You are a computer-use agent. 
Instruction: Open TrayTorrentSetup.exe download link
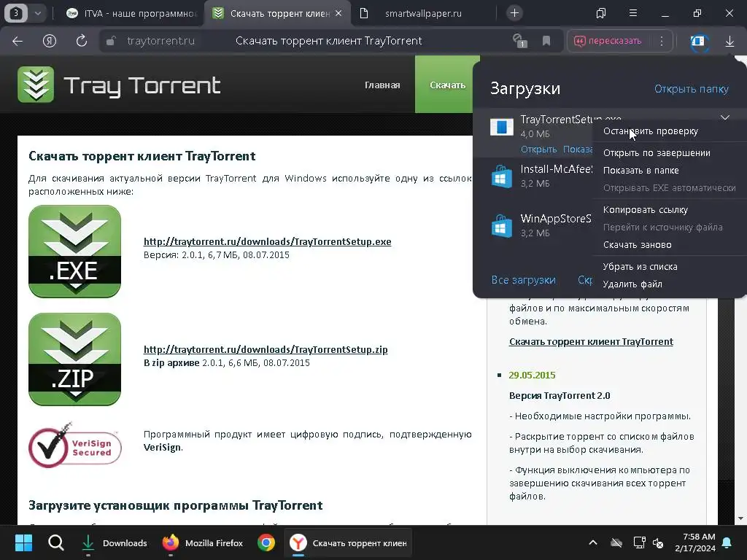pyautogui.click(x=267, y=241)
